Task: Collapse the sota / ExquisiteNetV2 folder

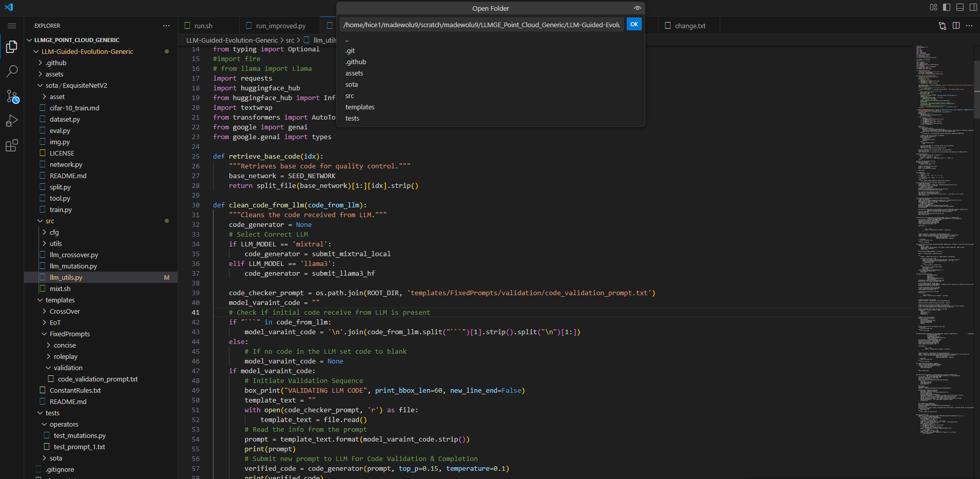Action: (40, 85)
